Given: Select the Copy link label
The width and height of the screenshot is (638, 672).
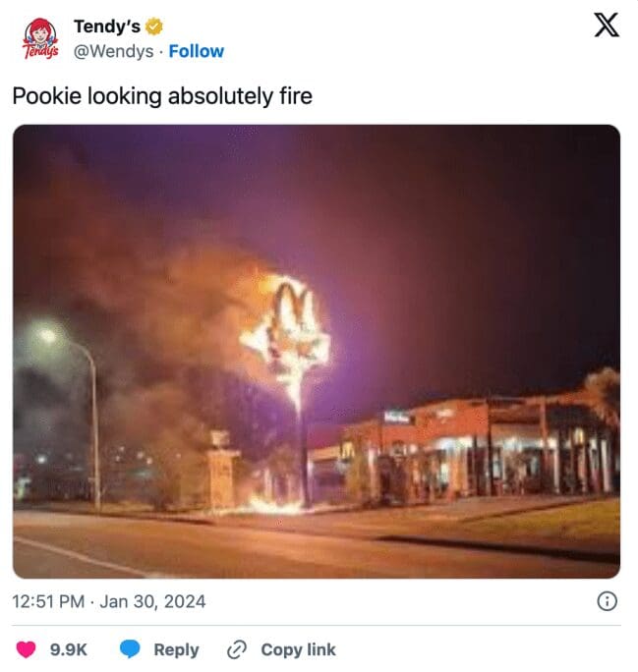Looking at the screenshot, I should click(x=299, y=649).
